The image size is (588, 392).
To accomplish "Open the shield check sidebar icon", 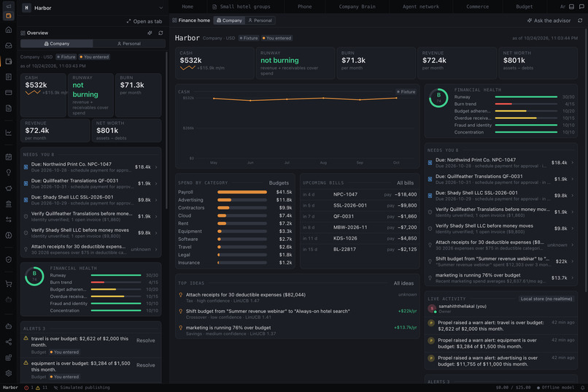I will (8, 260).
